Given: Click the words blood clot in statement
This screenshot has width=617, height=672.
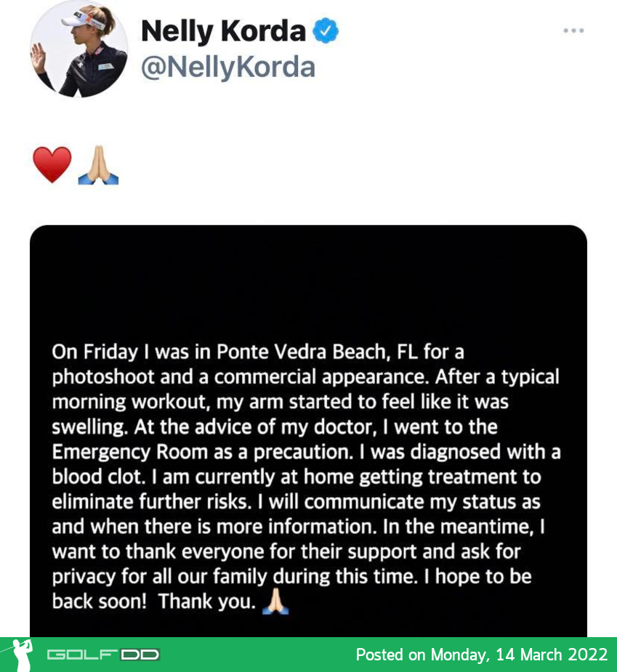Looking at the screenshot, I should 98,477.
